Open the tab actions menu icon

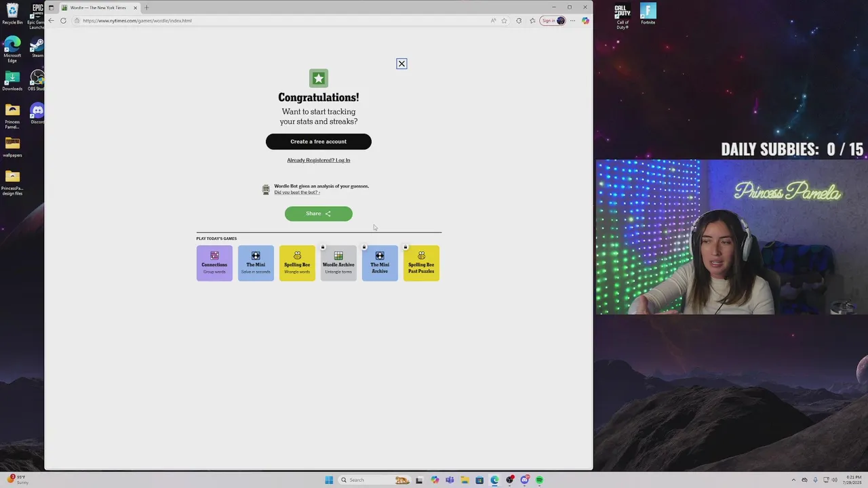click(51, 7)
